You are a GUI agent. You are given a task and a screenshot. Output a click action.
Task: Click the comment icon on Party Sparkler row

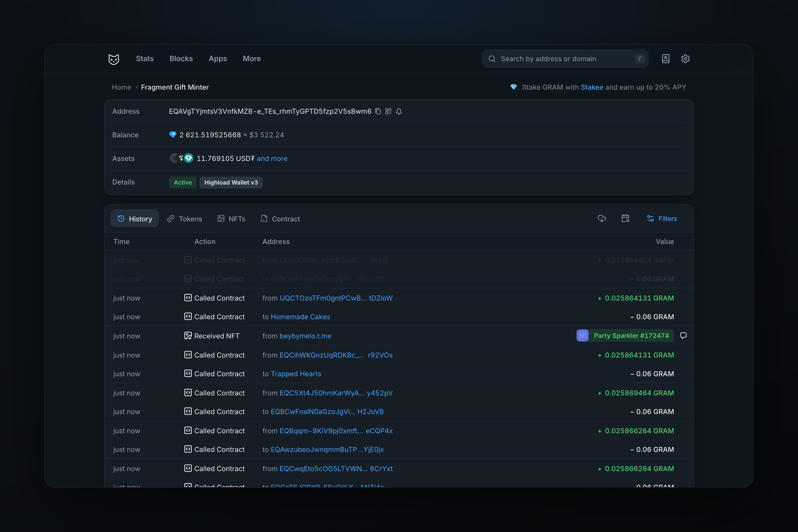tap(683, 335)
